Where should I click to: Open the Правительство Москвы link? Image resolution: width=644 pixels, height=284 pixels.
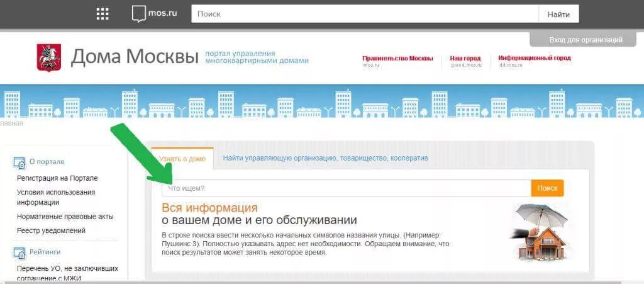pos(397,59)
